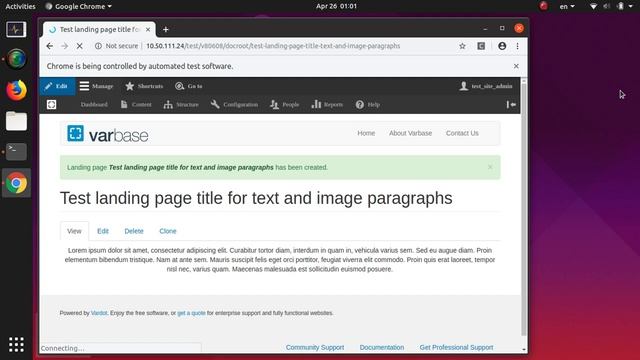Follow the Vardot link in footer
This screenshot has height=360, width=640.
tap(99, 313)
